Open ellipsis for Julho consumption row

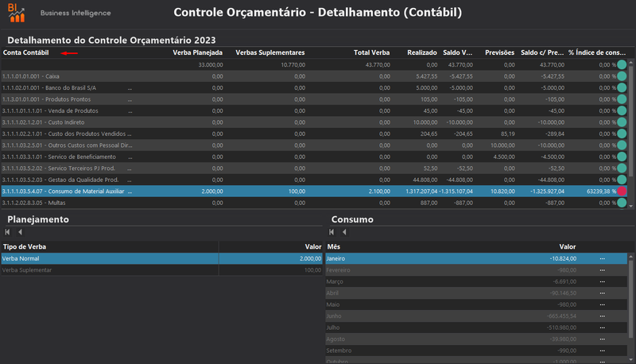[x=603, y=327]
